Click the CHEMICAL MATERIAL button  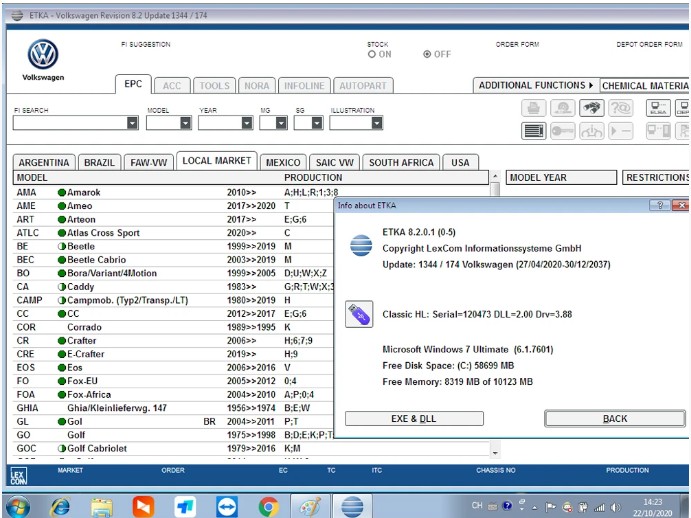tap(645, 86)
